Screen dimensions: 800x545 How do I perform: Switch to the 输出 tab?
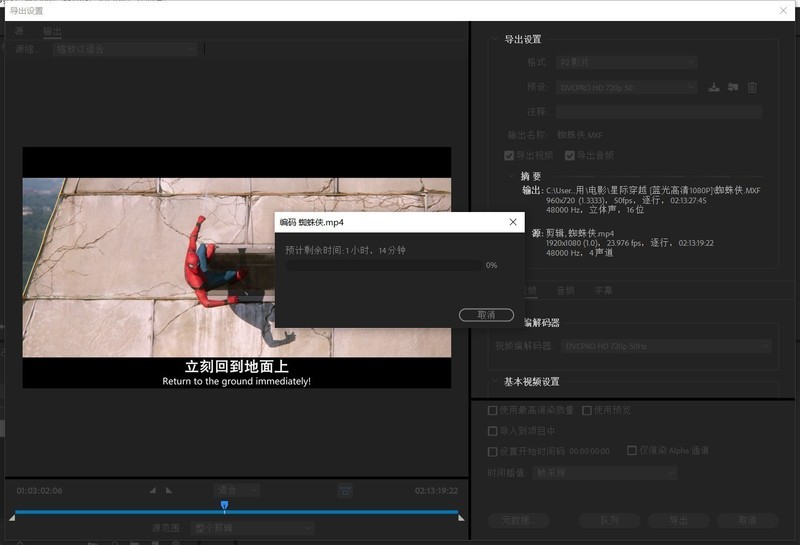[x=52, y=31]
